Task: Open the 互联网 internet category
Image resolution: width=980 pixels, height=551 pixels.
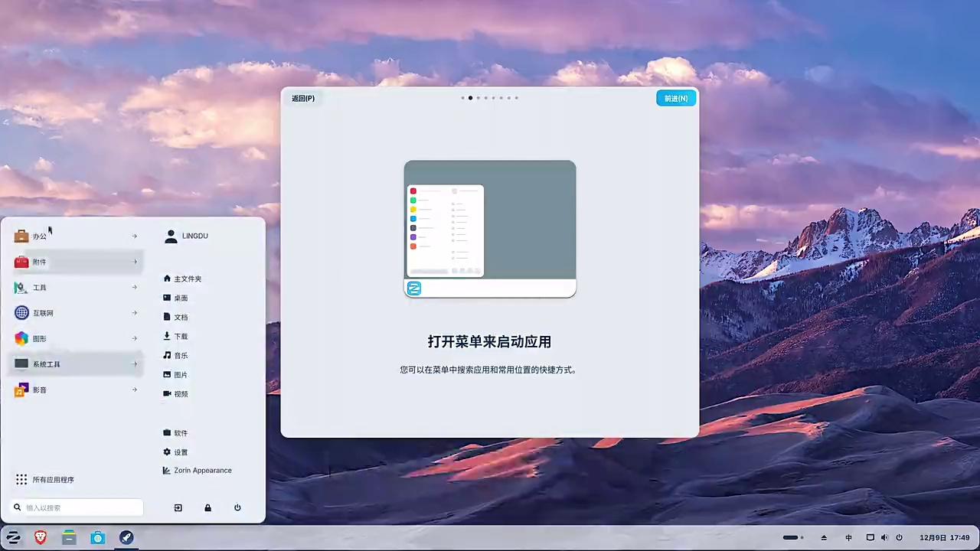Action: 77,313
